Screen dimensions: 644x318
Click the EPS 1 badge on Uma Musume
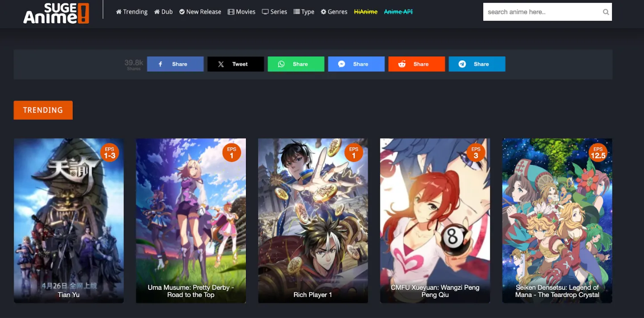pos(232,153)
